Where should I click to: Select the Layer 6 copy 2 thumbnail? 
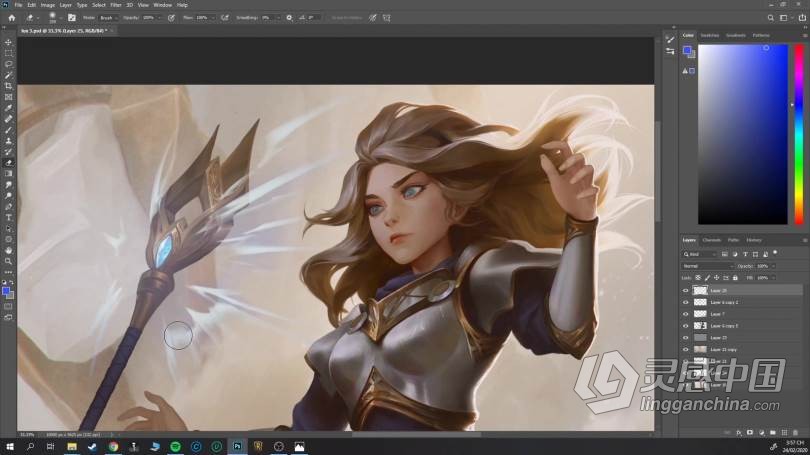coord(700,302)
